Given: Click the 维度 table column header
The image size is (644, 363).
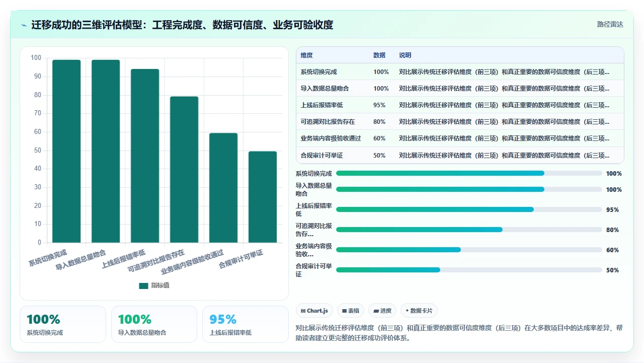Looking at the screenshot, I should (306, 55).
